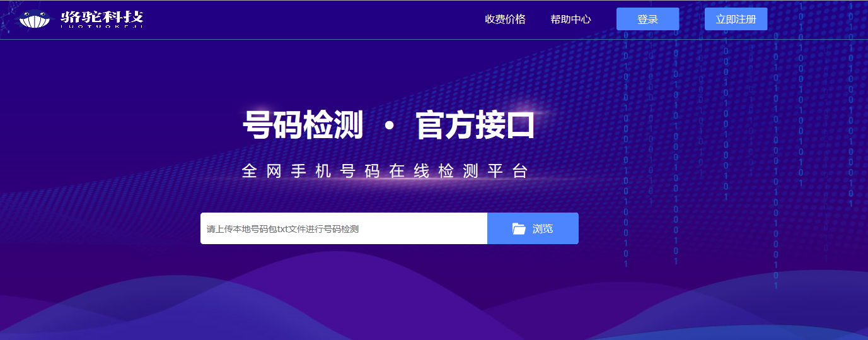Click the blue wave shape at bottom right

pyautogui.click(x=756, y=309)
